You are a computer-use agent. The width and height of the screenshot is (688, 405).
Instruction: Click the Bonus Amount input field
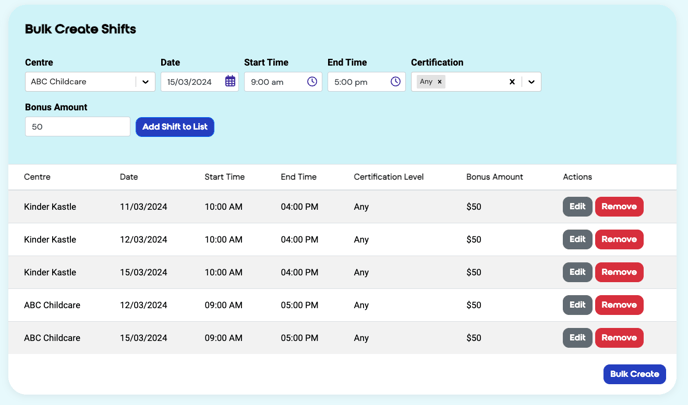(x=78, y=127)
